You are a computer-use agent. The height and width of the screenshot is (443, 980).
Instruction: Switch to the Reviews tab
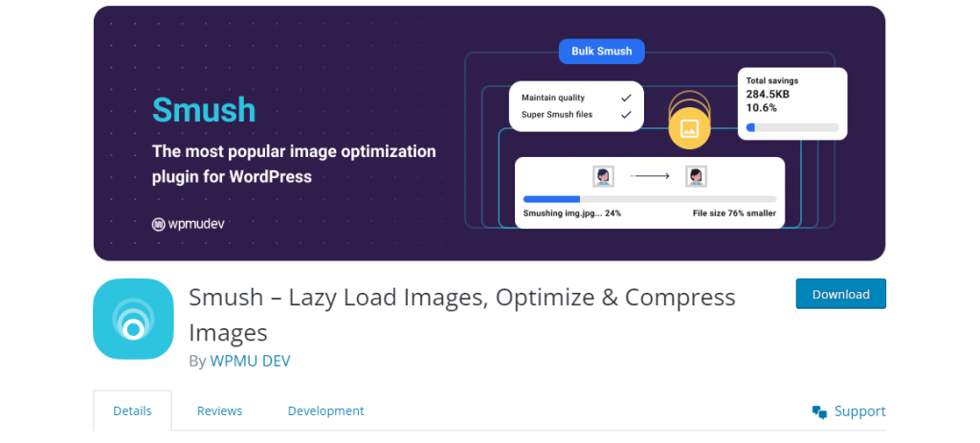pyautogui.click(x=219, y=411)
